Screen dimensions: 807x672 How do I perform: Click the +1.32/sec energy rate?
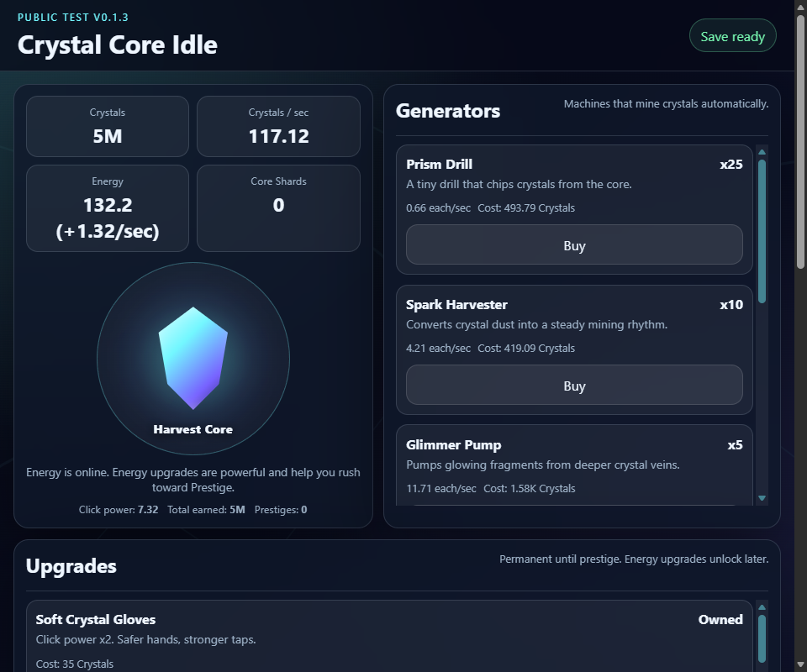(108, 231)
